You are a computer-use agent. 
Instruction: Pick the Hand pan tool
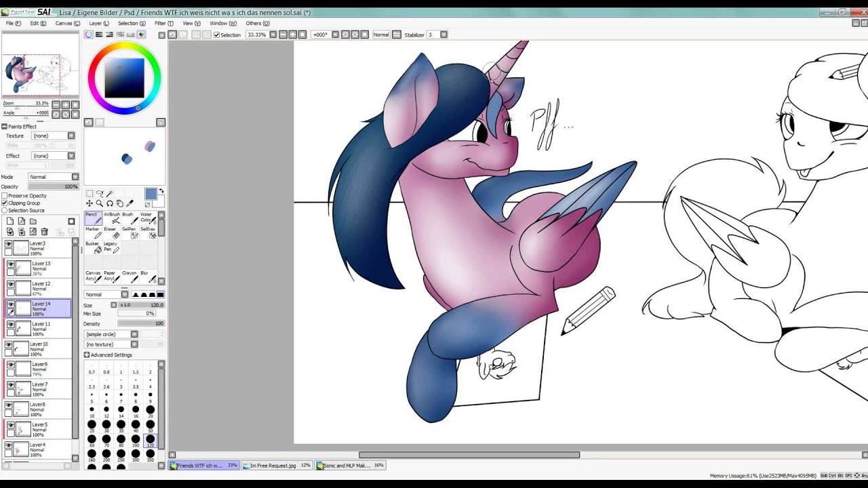coord(120,203)
